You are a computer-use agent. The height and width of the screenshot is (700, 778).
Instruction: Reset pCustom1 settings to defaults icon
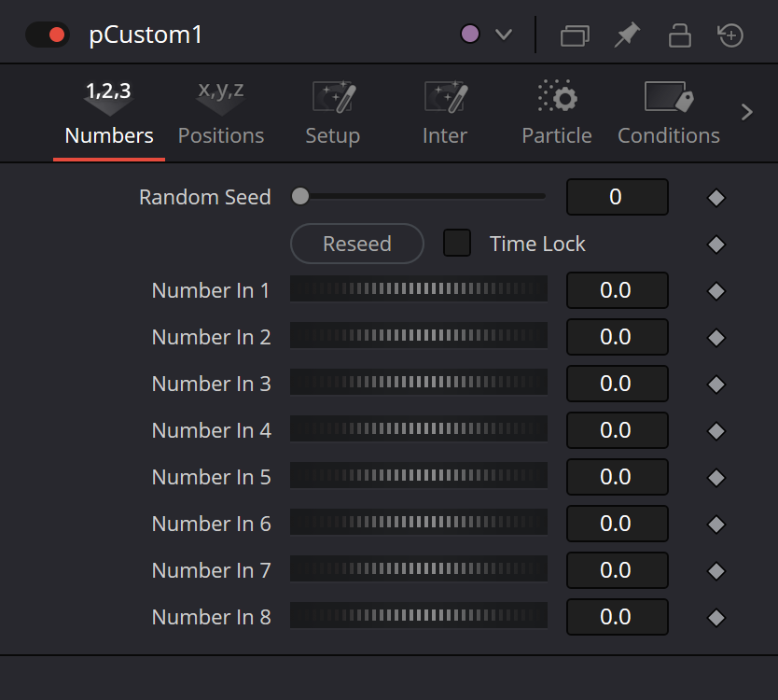pyautogui.click(x=730, y=35)
